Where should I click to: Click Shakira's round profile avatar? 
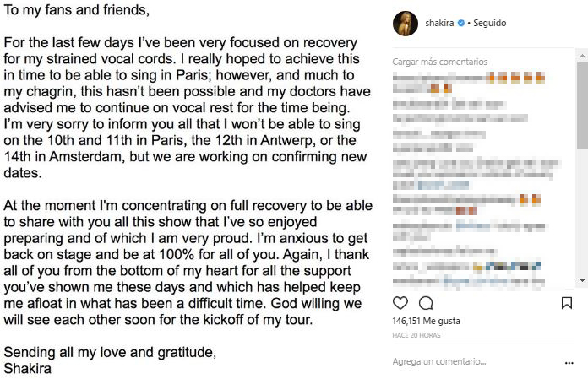[405, 24]
